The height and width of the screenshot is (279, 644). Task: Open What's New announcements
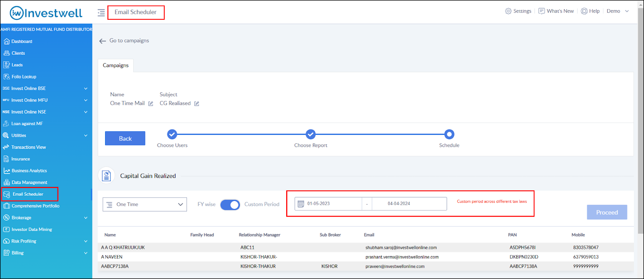click(556, 11)
